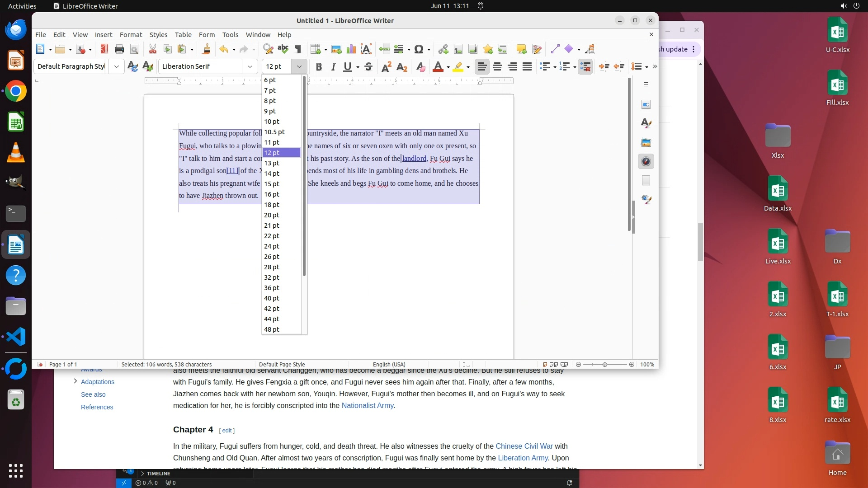Click the zoom slider in status bar

(x=604, y=364)
